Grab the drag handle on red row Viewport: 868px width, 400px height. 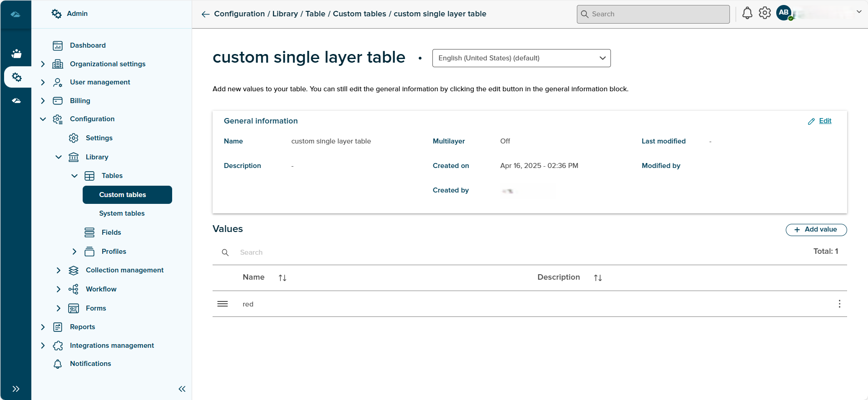point(223,304)
